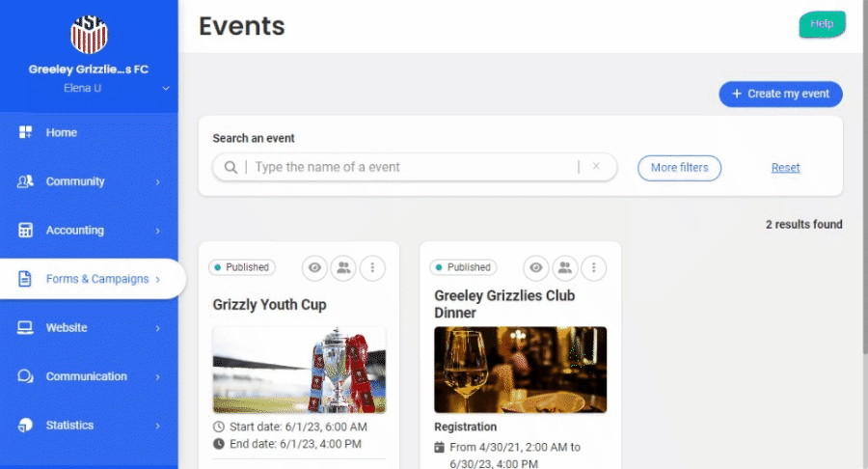Open participants icon on Club Dinner card
Viewport: 868px width, 469px height.
coord(565,268)
